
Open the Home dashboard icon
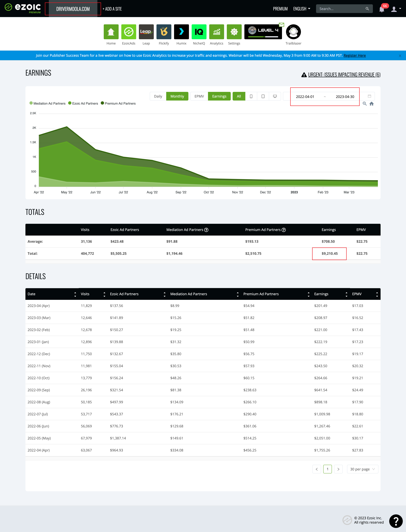(x=111, y=32)
